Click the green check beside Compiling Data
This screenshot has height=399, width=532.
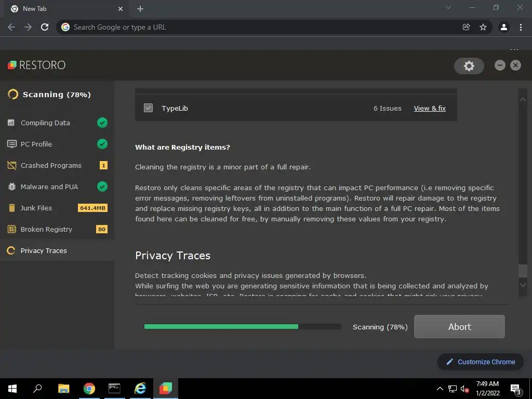pyautogui.click(x=102, y=123)
